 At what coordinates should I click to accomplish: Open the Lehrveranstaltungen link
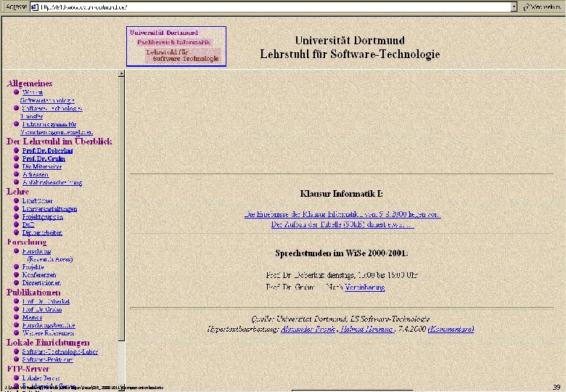[49, 208]
